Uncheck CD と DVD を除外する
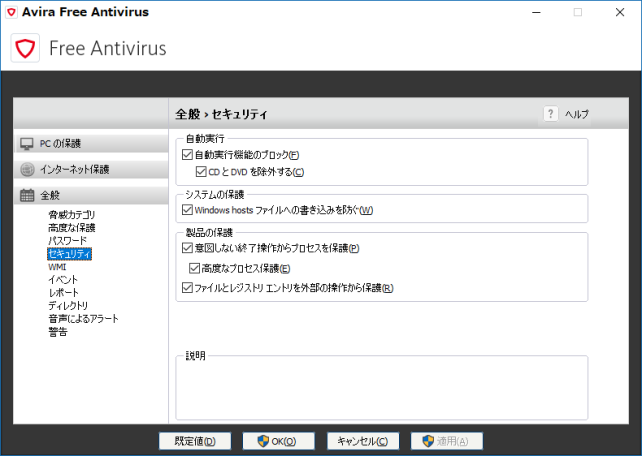 pyautogui.click(x=201, y=172)
